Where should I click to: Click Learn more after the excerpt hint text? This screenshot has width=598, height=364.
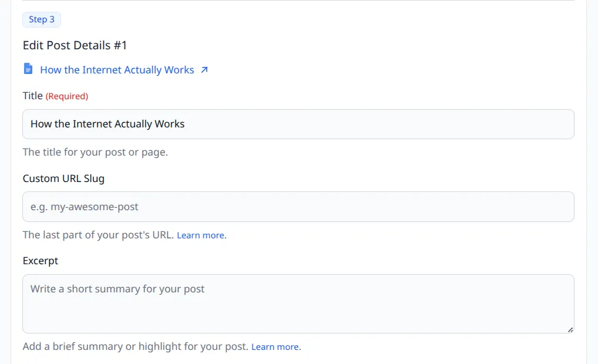click(x=274, y=346)
